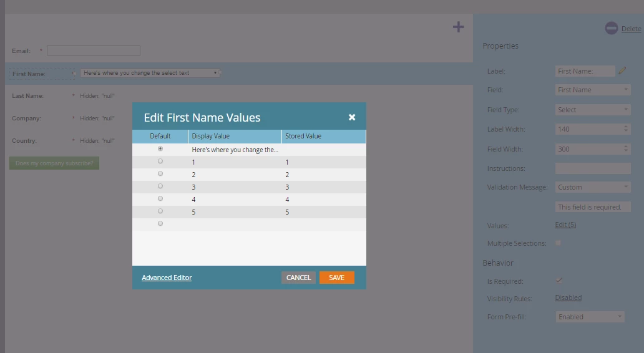Click the "This field is required." input
The height and width of the screenshot is (353, 644).
[593, 207]
